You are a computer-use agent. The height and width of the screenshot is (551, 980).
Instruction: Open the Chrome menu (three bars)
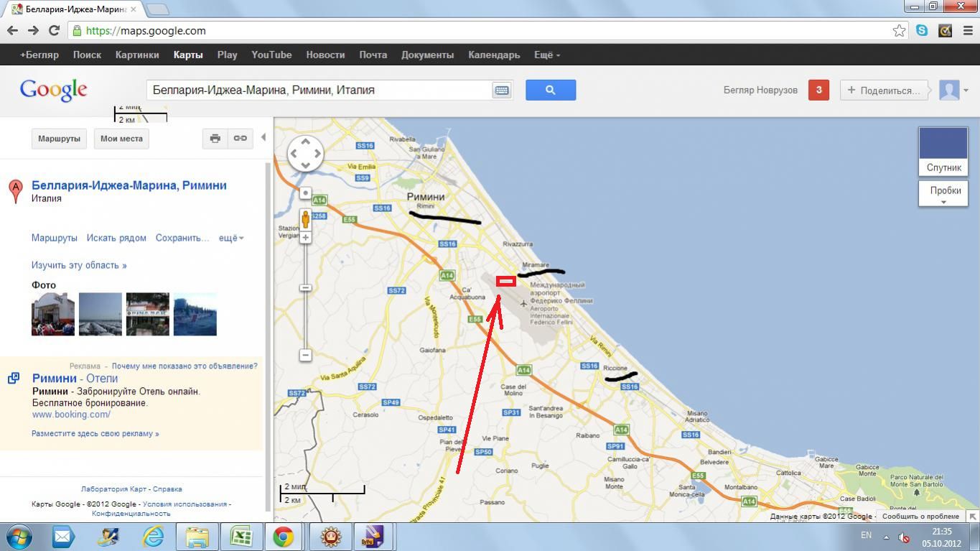click(x=967, y=31)
